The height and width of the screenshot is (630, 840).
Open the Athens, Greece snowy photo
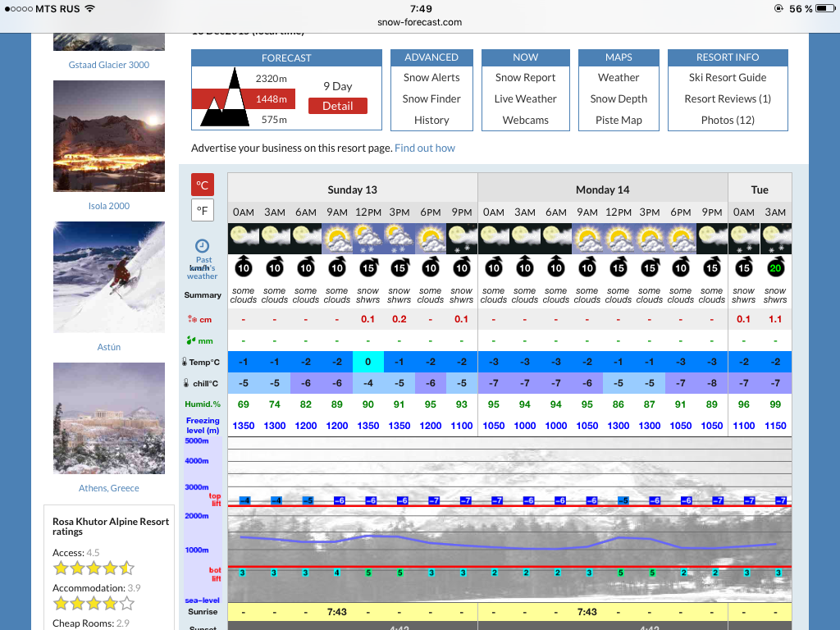pos(109,418)
